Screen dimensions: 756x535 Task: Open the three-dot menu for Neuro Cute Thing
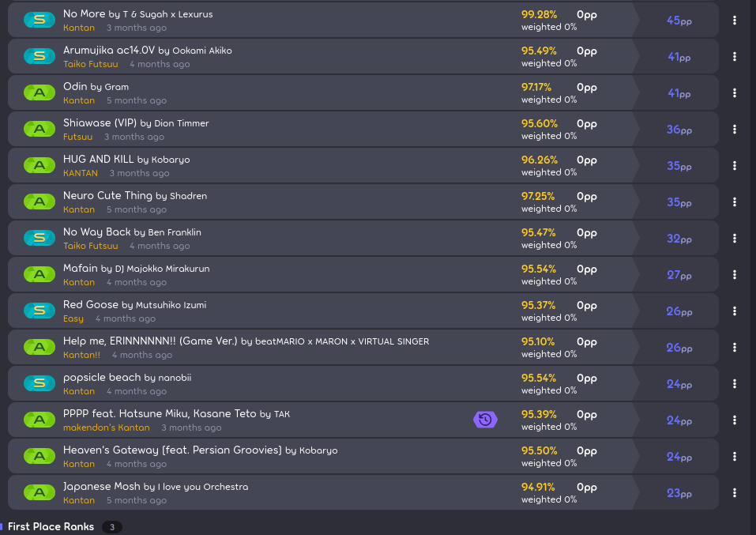[735, 202]
